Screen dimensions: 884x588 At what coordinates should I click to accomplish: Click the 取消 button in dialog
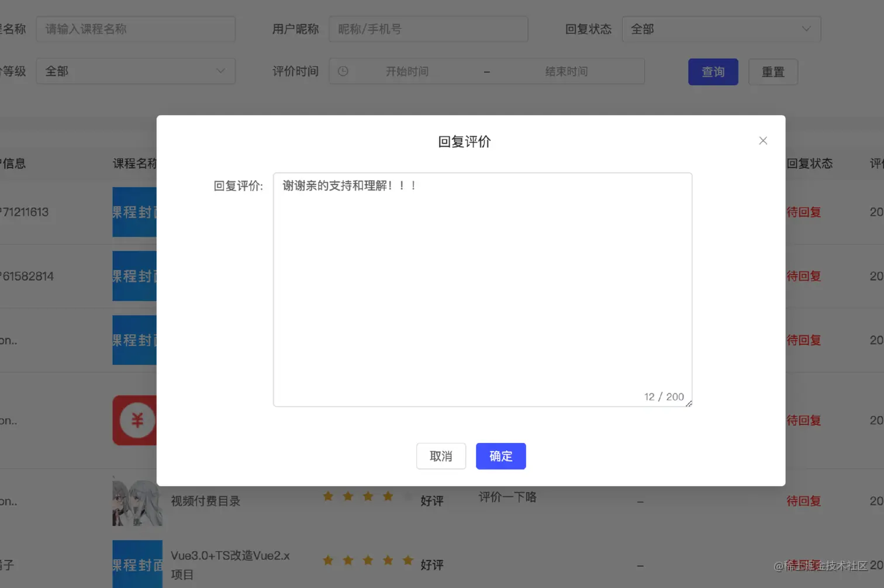click(441, 456)
